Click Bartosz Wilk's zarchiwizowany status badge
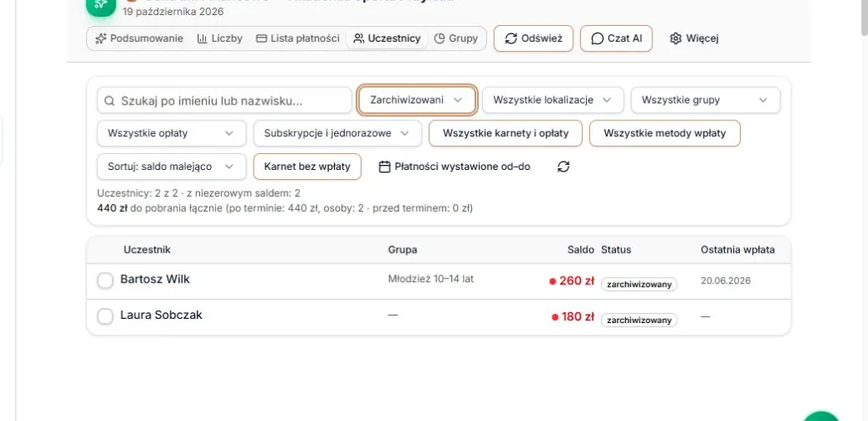This screenshot has width=868, height=421. point(639,285)
